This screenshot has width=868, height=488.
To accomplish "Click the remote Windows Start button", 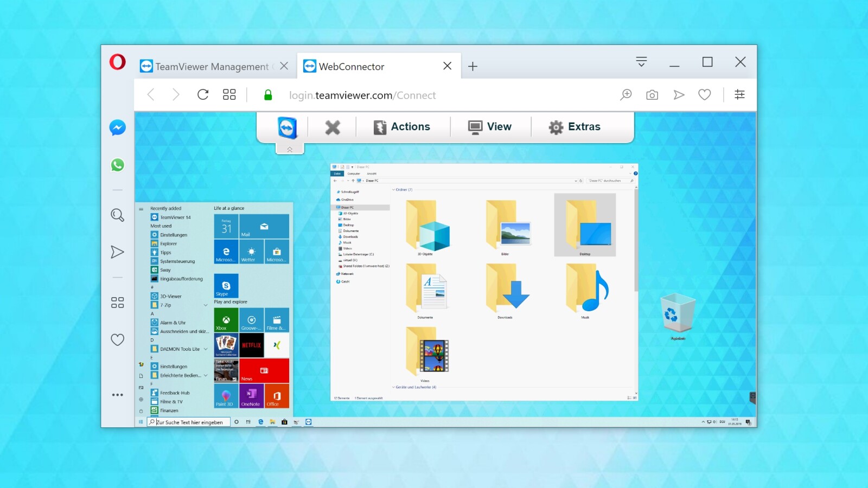I will click(x=141, y=422).
